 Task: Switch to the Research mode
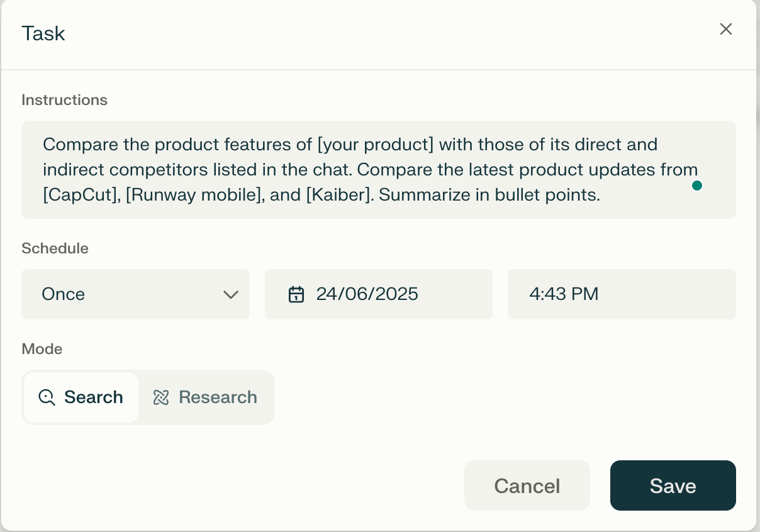point(206,397)
